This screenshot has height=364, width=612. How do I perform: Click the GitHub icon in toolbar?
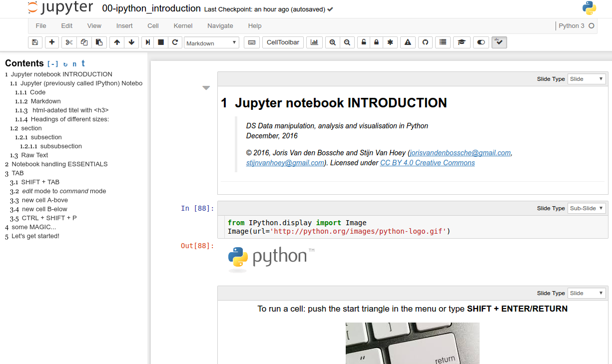pos(425,42)
